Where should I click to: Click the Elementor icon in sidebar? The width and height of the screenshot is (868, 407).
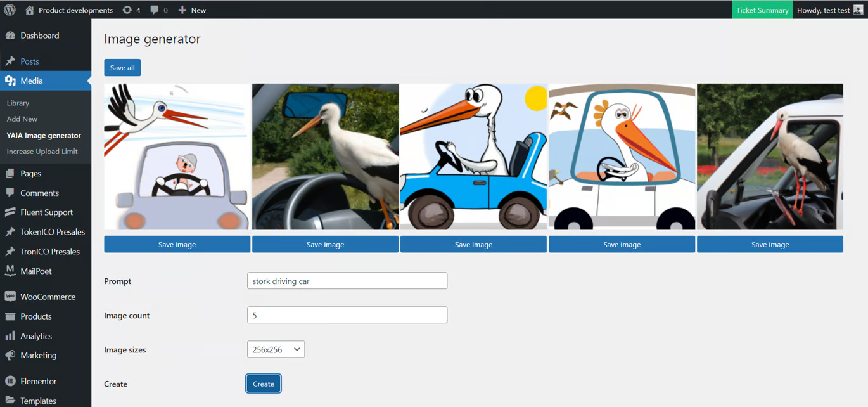click(x=10, y=381)
